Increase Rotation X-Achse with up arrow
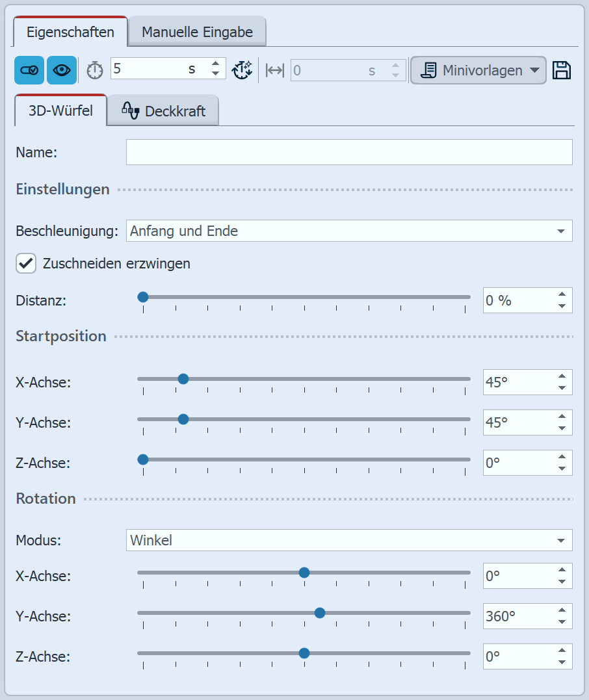The image size is (589, 700). tap(562, 570)
